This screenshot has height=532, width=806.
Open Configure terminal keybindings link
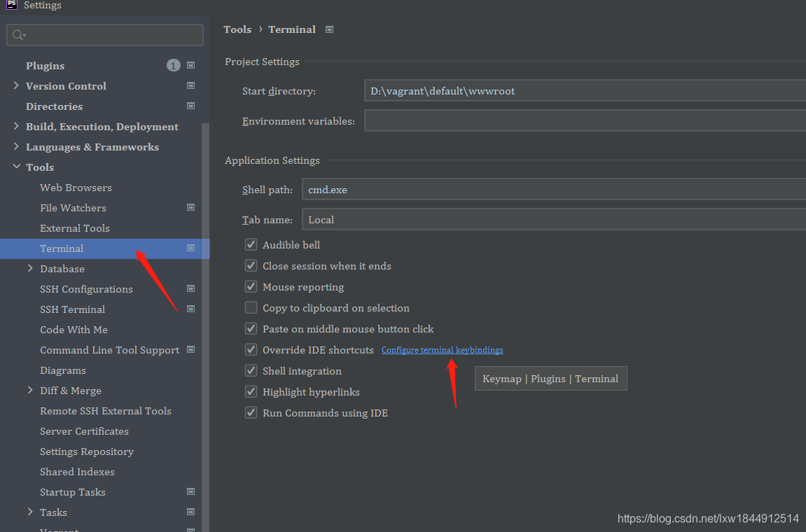[442, 349]
